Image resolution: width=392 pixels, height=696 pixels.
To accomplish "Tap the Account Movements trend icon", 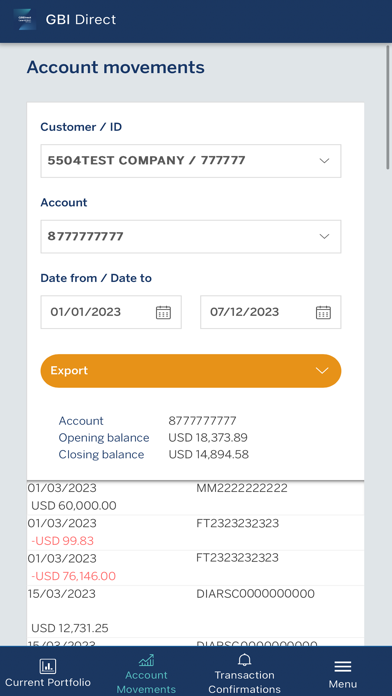I will (x=146, y=660).
